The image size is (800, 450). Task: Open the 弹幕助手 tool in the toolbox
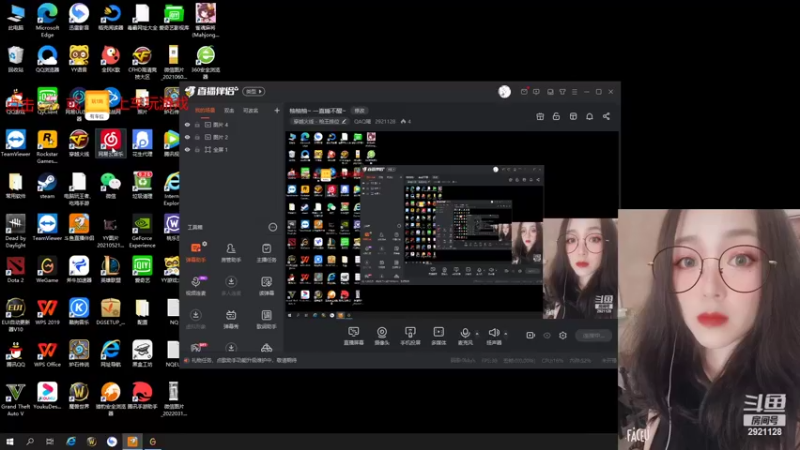(196, 253)
